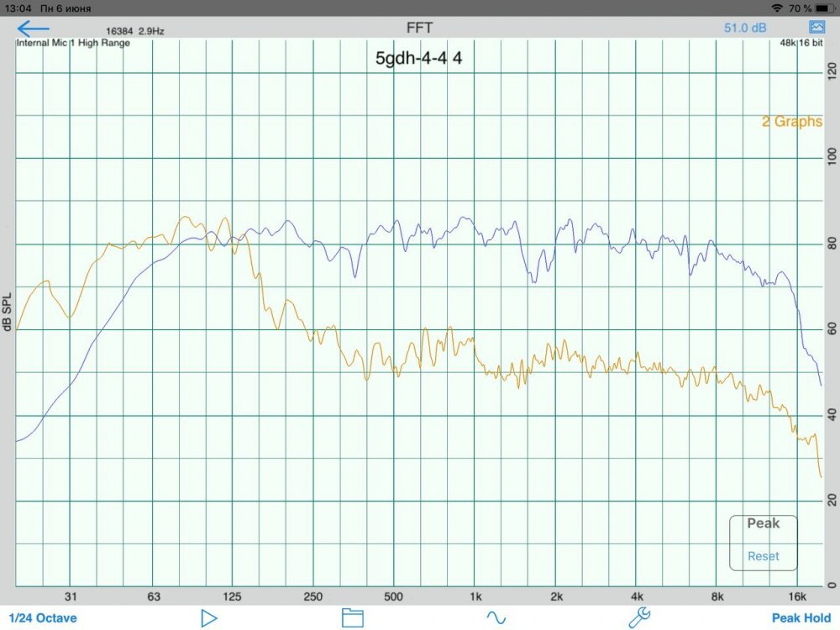Image resolution: width=840 pixels, height=630 pixels.
Task: Open saved files with the folder icon
Action: coord(352,618)
